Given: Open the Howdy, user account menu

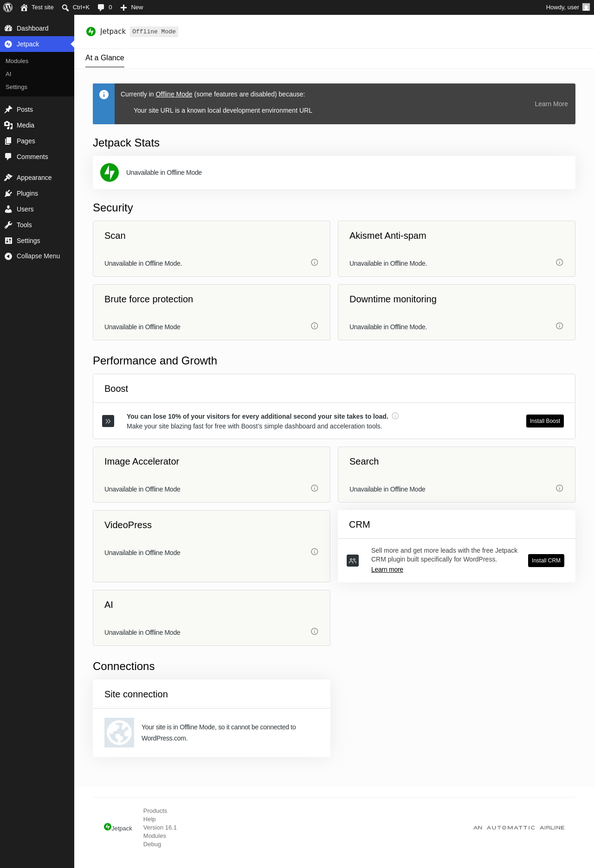Looking at the screenshot, I should coord(568,7).
